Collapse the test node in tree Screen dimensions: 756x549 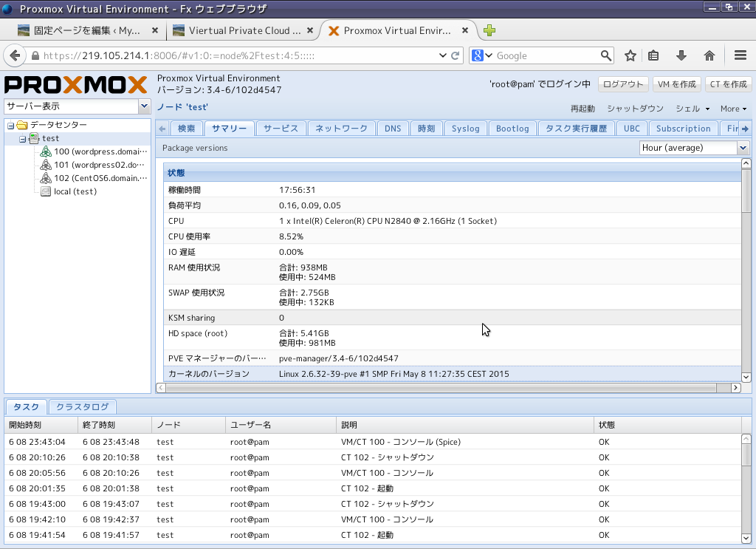tap(22, 139)
